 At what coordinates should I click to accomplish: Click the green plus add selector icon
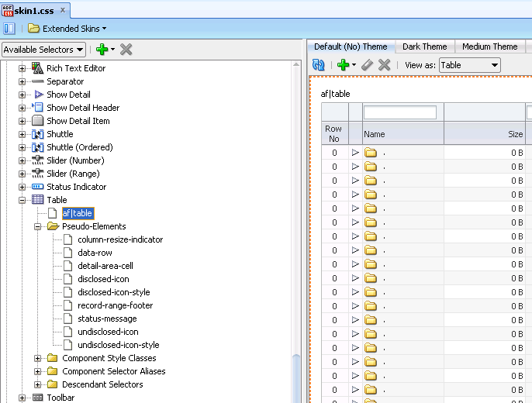click(102, 50)
